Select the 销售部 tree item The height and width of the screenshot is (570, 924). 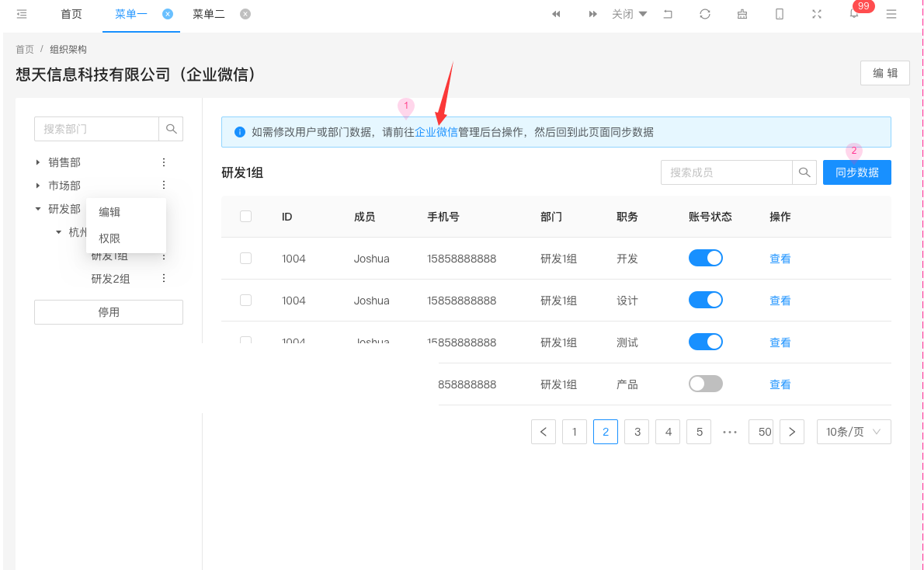[x=64, y=162]
